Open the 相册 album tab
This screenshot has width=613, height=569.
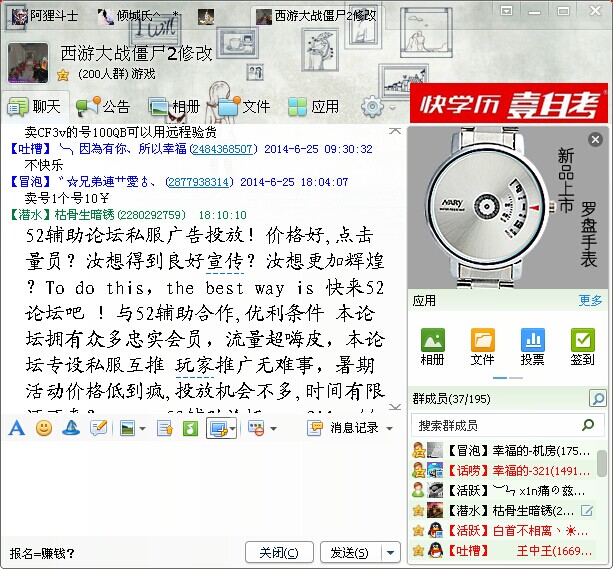pos(174,106)
